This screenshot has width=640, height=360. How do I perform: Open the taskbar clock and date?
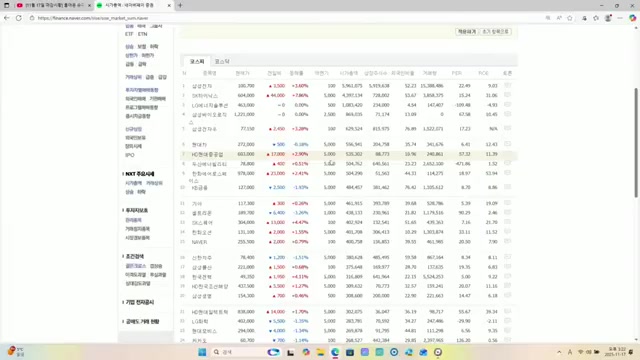click(616, 352)
